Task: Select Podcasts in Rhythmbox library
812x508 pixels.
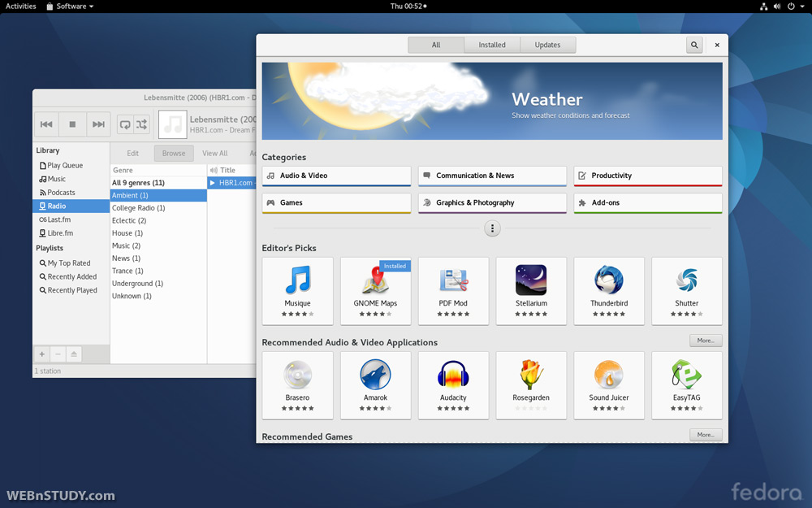Action: point(71,193)
